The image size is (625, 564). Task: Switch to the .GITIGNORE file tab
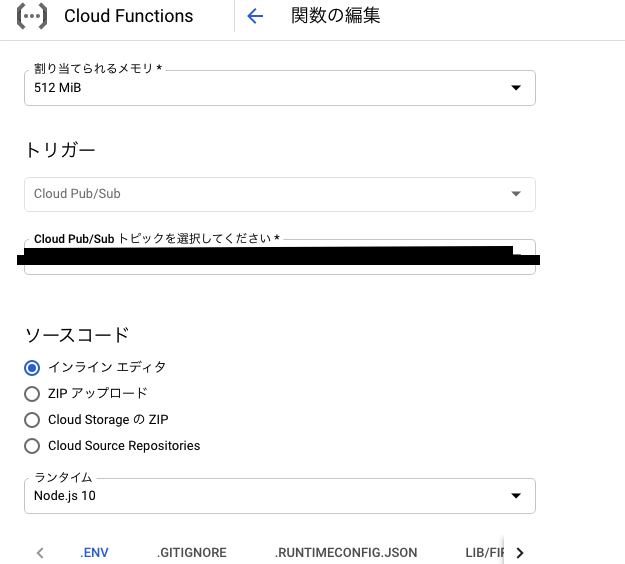[192, 553]
